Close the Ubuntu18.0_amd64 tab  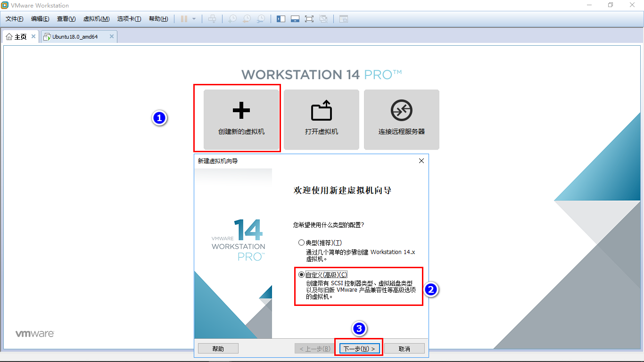click(x=112, y=36)
